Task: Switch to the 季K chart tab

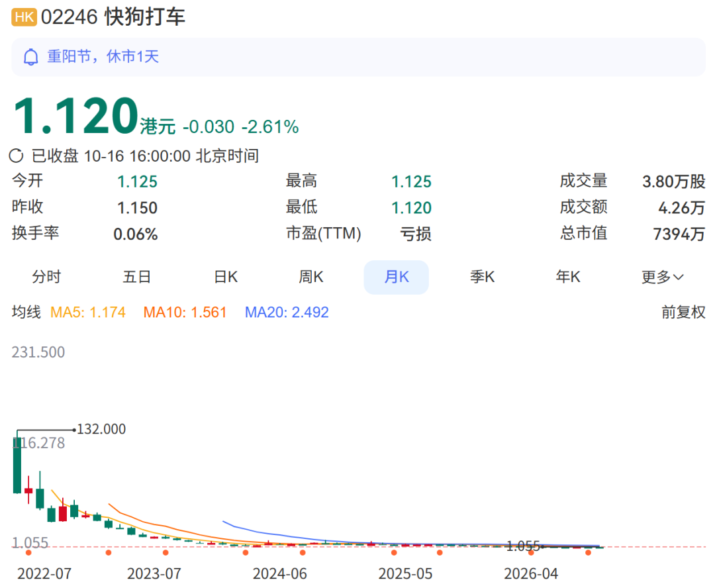Action: coord(483,277)
